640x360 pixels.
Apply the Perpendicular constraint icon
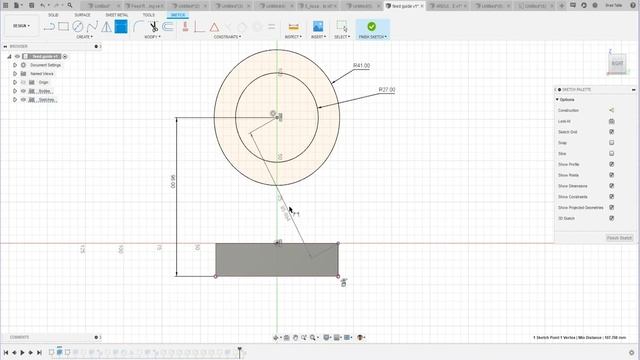tap(199, 27)
